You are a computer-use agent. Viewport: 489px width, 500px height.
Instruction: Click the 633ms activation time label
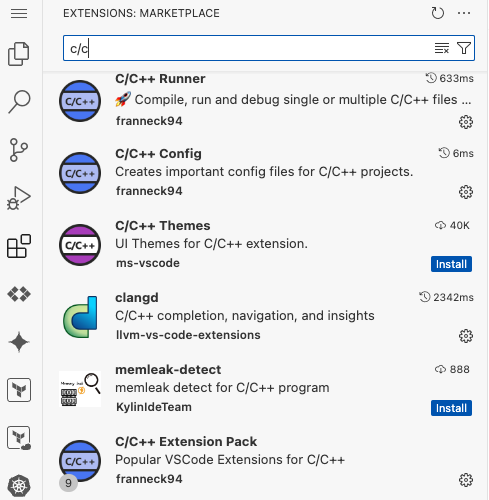coord(450,78)
